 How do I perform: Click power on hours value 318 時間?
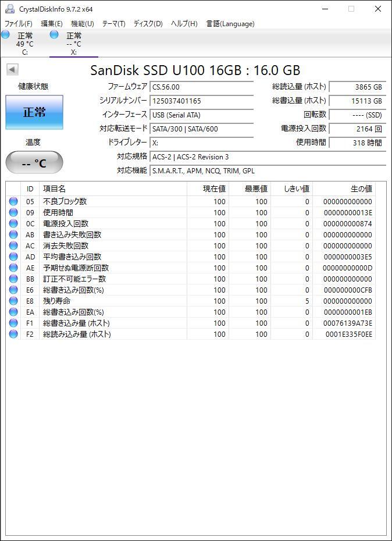(x=357, y=143)
